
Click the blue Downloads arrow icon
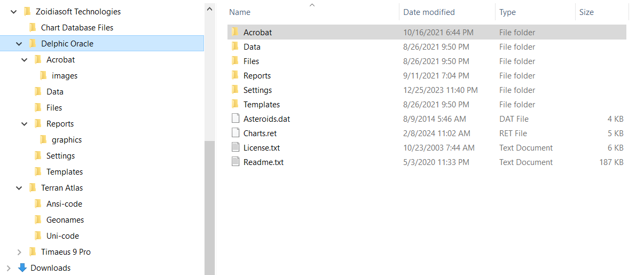coord(22,268)
